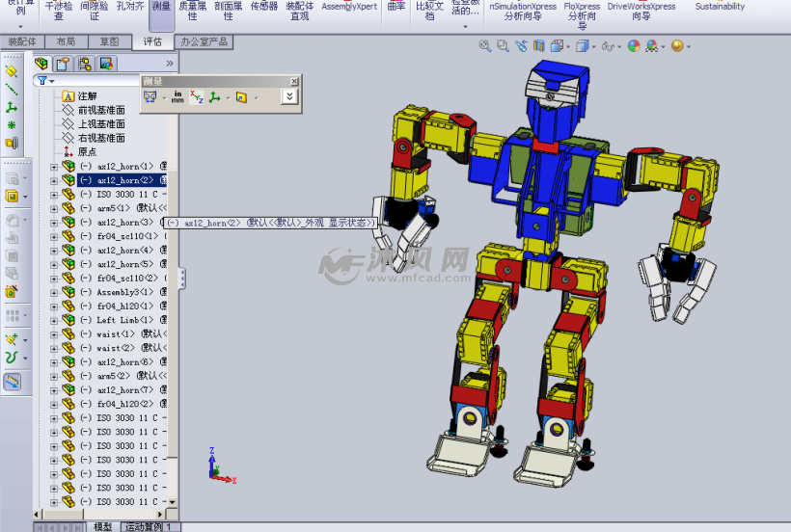791x532 pixels.
Task: Close the Measure dialog
Action: tap(294, 81)
